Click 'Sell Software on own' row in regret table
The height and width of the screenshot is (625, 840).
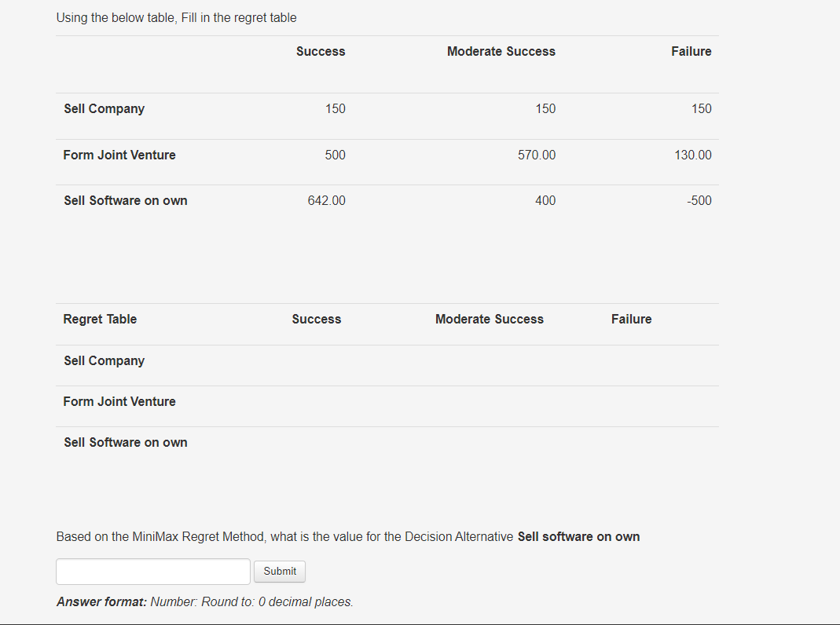coord(126,443)
